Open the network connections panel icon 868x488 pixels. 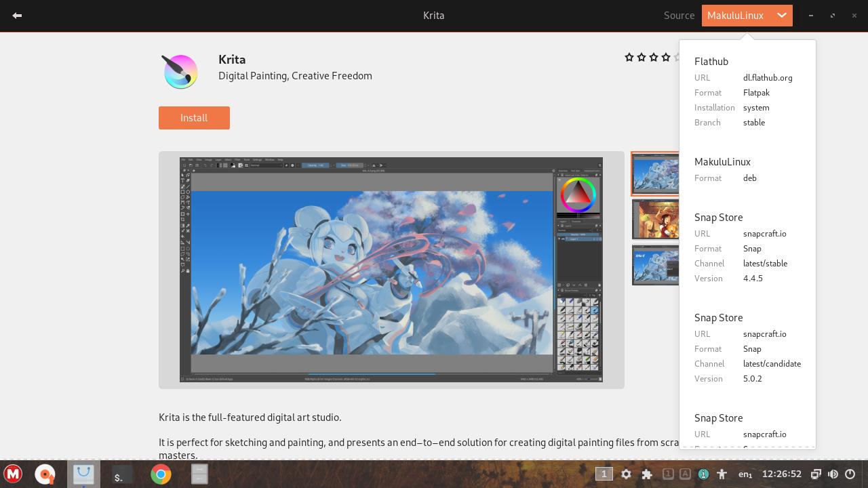[816, 474]
